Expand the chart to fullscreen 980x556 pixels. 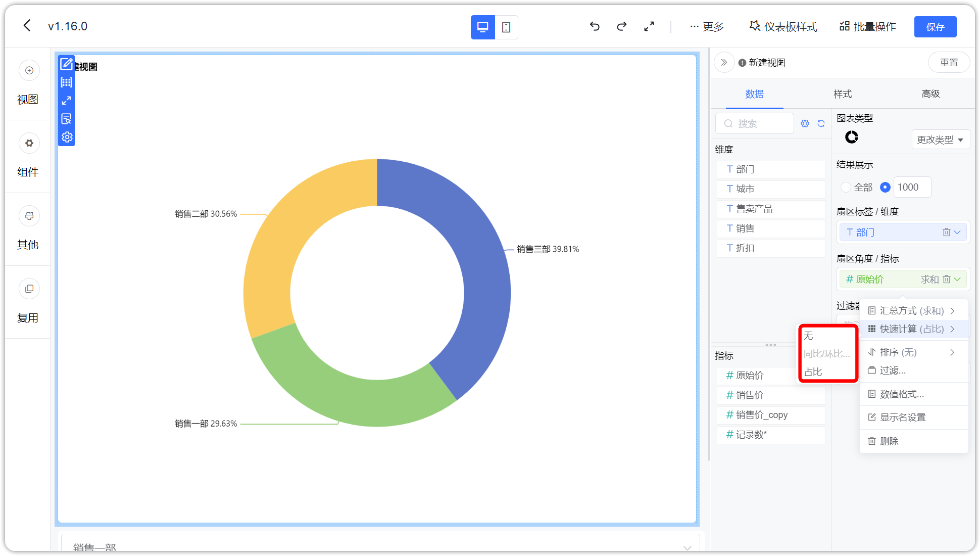coord(66,101)
